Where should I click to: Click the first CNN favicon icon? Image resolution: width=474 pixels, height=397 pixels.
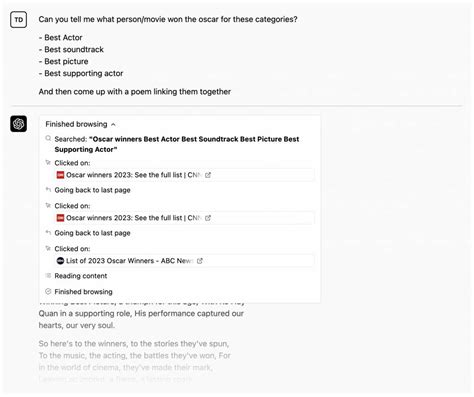pyautogui.click(x=60, y=175)
